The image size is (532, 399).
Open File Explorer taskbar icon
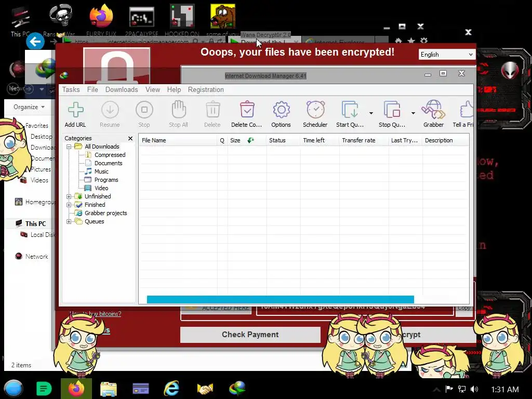tap(108, 389)
